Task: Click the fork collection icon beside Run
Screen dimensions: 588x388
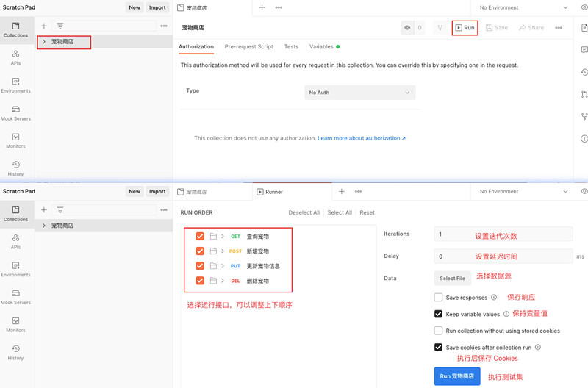Action: (x=440, y=28)
